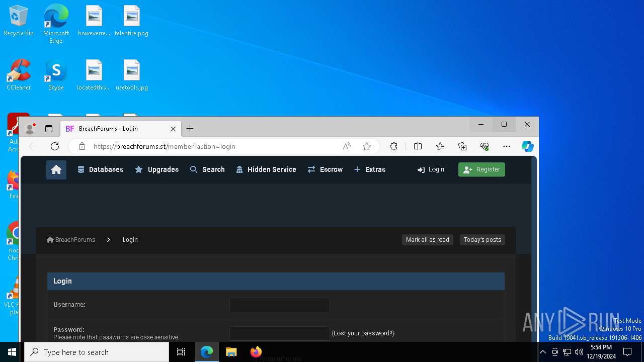The width and height of the screenshot is (644, 362).
Task: Open Edge Settings and more menu
Action: pyautogui.click(x=507, y=146)
